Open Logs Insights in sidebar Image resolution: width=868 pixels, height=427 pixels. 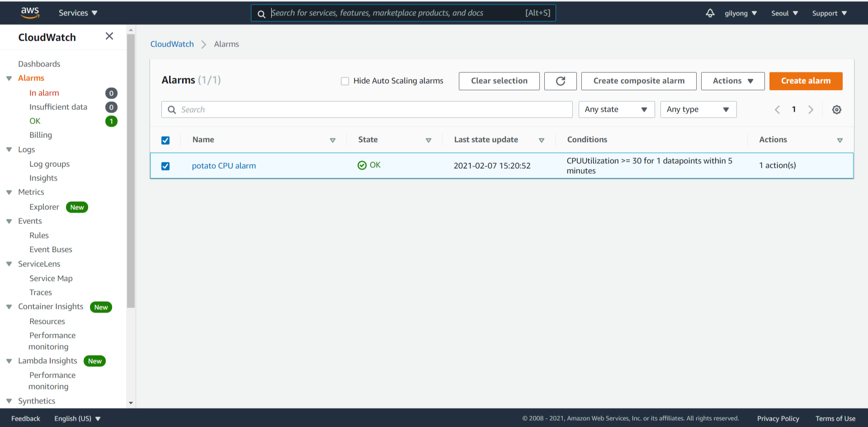(43, 178)
